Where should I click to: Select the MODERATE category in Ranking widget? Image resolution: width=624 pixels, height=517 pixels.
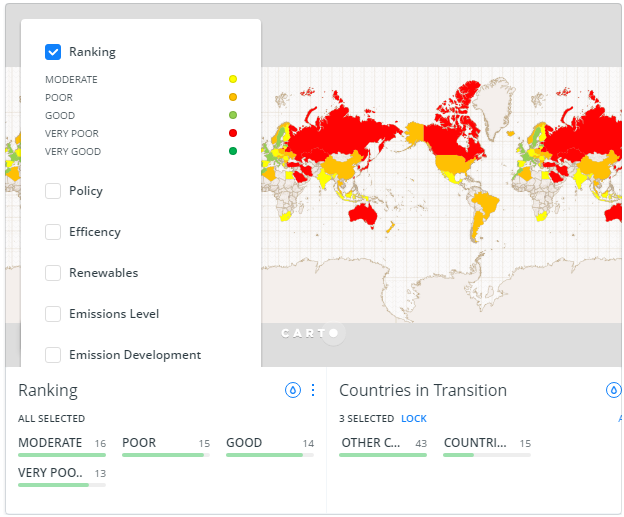[x=62, y=447]
